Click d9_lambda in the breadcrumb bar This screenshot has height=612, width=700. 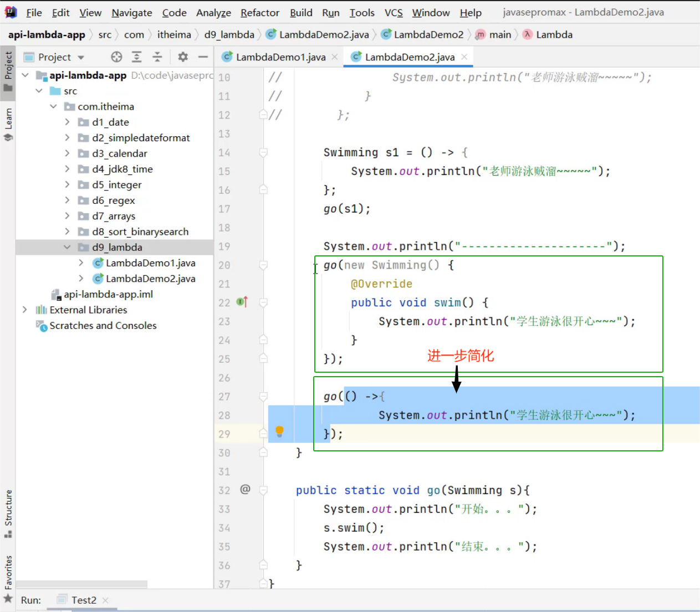pyautogui.click(x=229, y=34)
